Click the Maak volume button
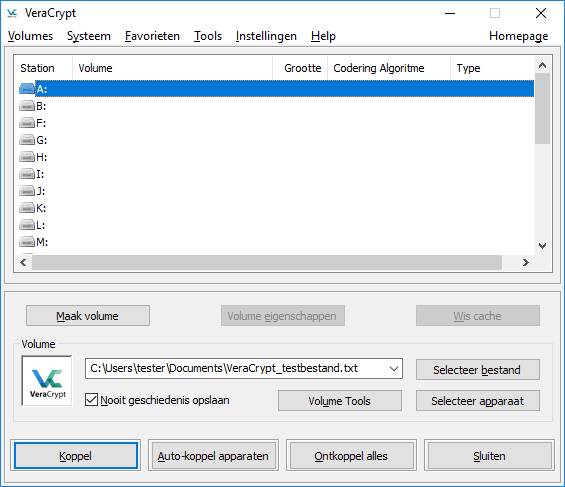The height and width of the screenshot is (487, 565). click(x=88, y=316)
